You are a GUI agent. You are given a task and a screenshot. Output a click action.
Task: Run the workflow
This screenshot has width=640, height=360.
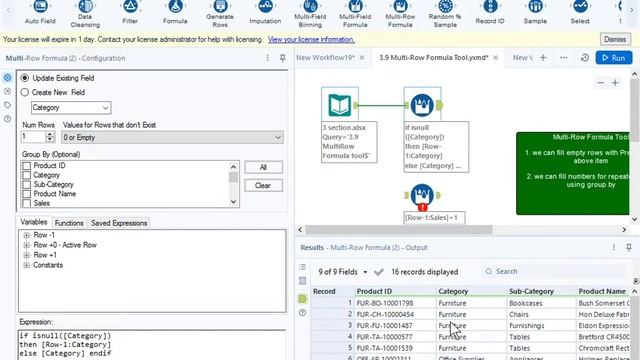coord(614,58)
